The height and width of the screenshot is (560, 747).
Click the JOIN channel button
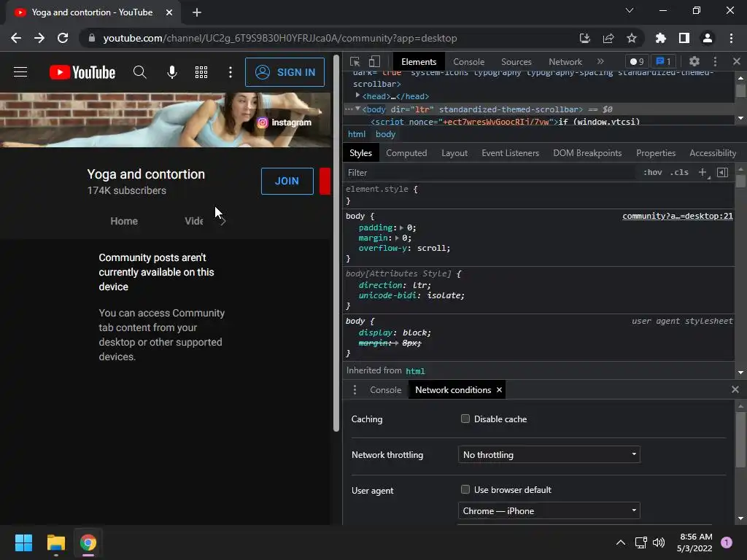point(287,181)
